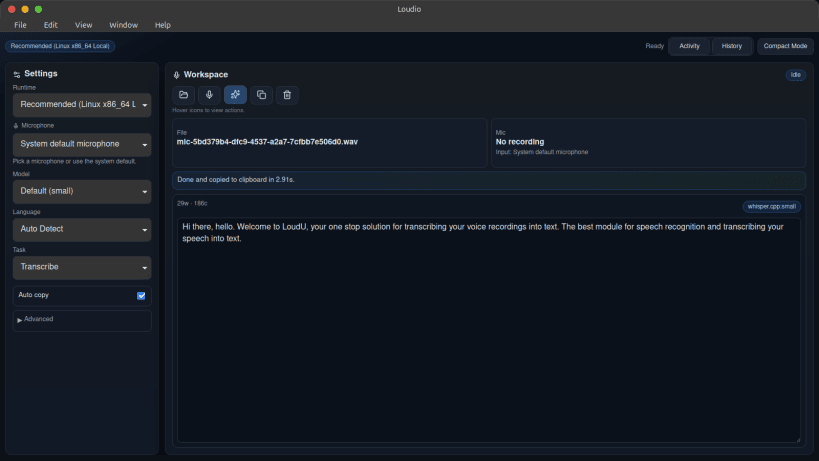Click the Workspace microphone icon in heading
This screenshot has height=461, width=819.
[x=177, y=75]
